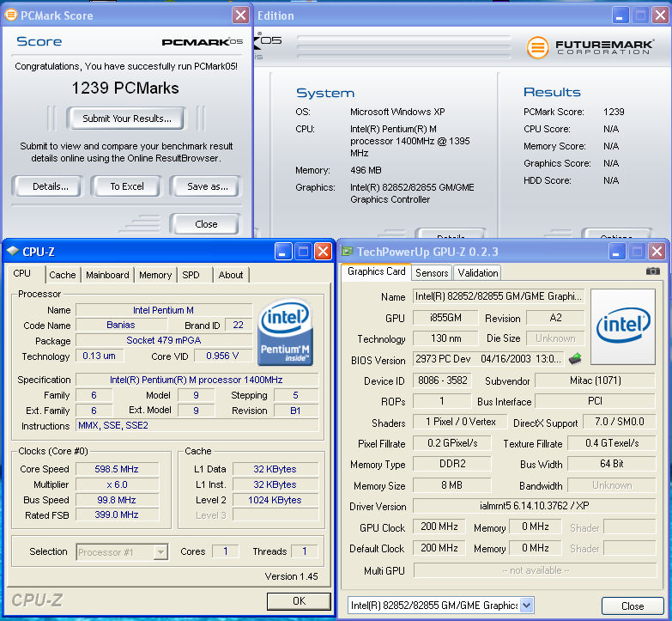
Task: Click the GPU value i855GM
Action: pyautogui.click(x=445, y=318)
